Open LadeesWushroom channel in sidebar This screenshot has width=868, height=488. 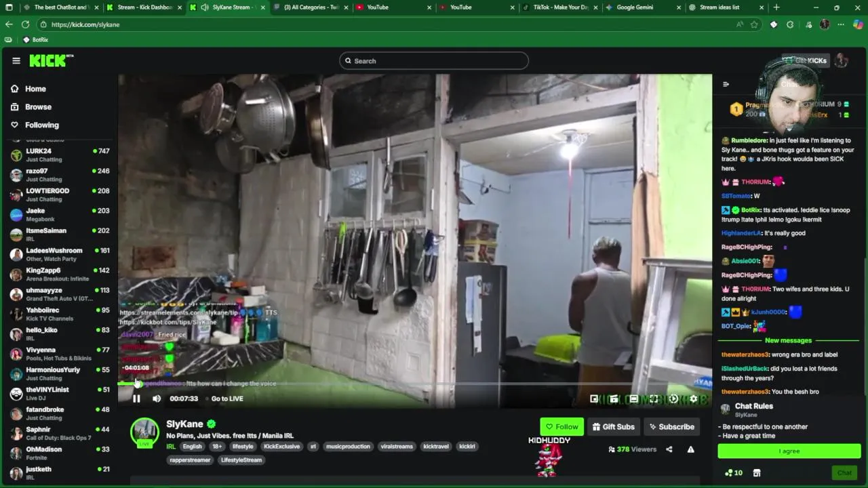[59, 255]
